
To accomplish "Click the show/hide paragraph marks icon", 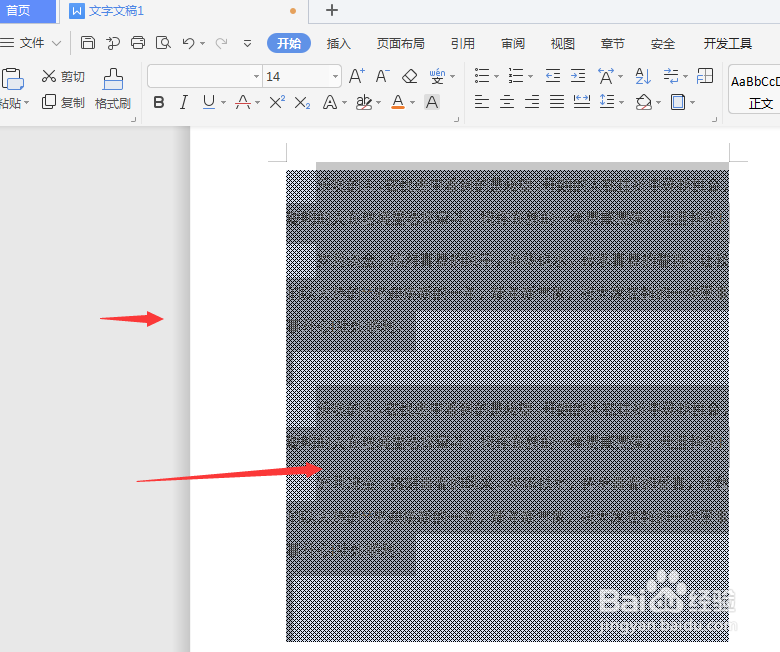I will [x=671, y=76].
